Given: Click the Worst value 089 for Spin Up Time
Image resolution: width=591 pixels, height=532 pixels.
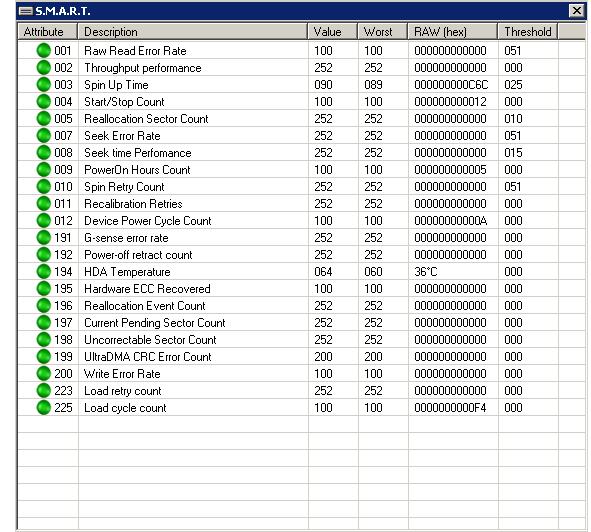Looking at the screenshot, I should pyautogui.click(x=374, y=85).
